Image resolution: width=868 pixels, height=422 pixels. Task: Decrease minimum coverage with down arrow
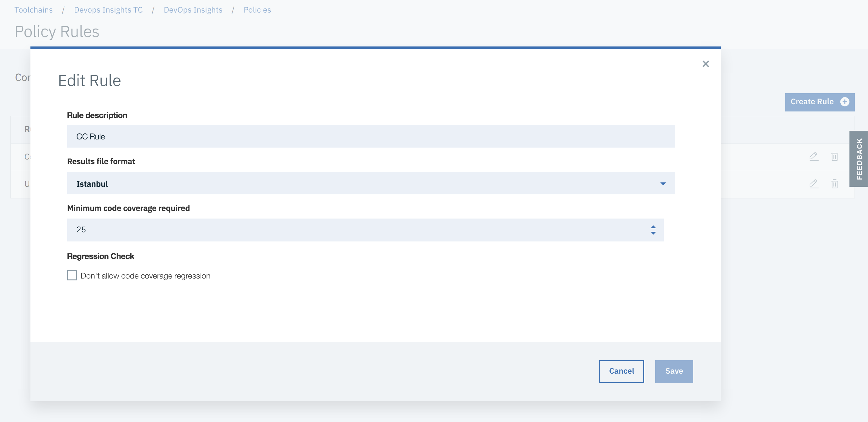point(653,233)
